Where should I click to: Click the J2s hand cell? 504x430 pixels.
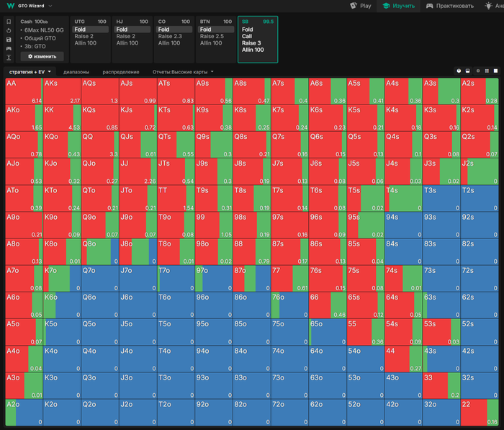coord(479,171)
